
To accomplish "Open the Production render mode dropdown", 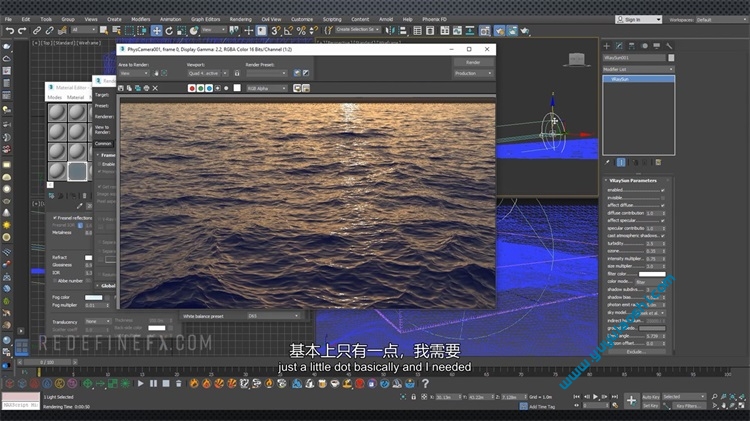I will coord(473,73).
